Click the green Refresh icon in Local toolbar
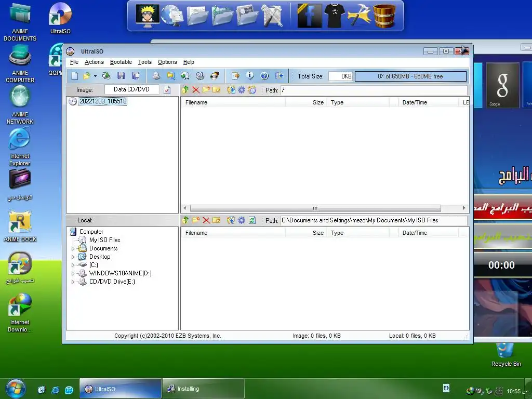Screen dimensions: 532x399 (252, 220)
